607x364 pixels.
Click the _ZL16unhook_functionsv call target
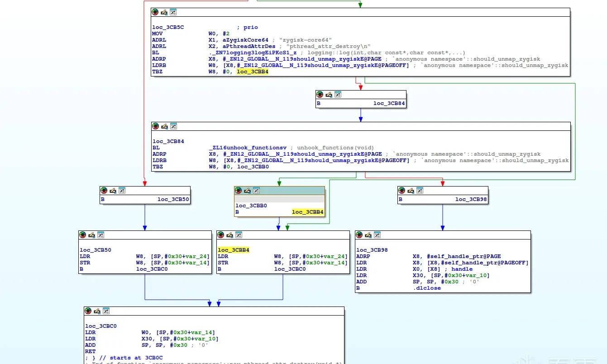248,148
